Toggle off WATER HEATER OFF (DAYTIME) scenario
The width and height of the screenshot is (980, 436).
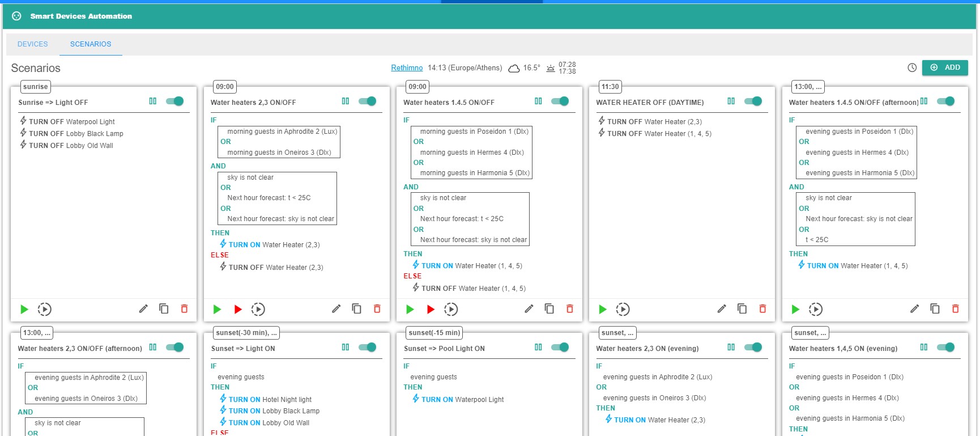(753, 101)
